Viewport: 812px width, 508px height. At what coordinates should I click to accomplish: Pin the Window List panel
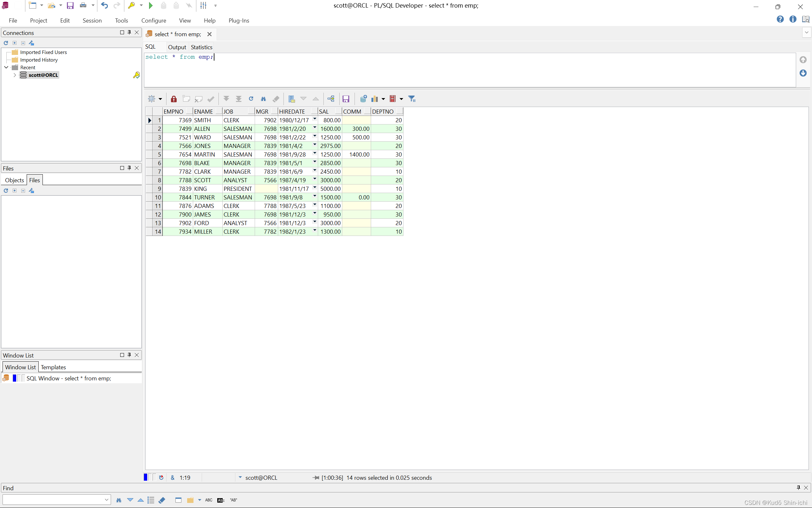[x=129, y=355]
